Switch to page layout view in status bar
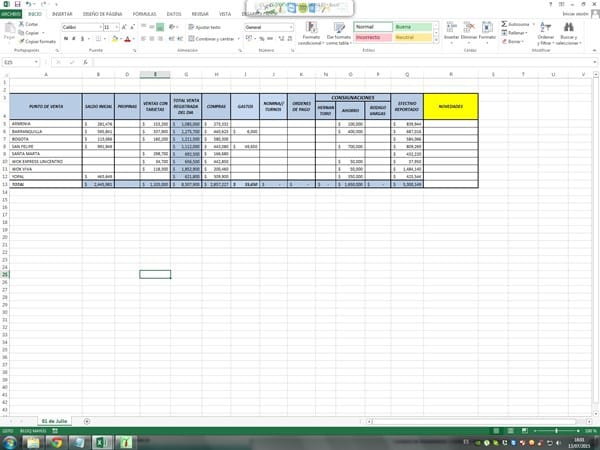Screen dimensions: 600x450 [510, 431]
